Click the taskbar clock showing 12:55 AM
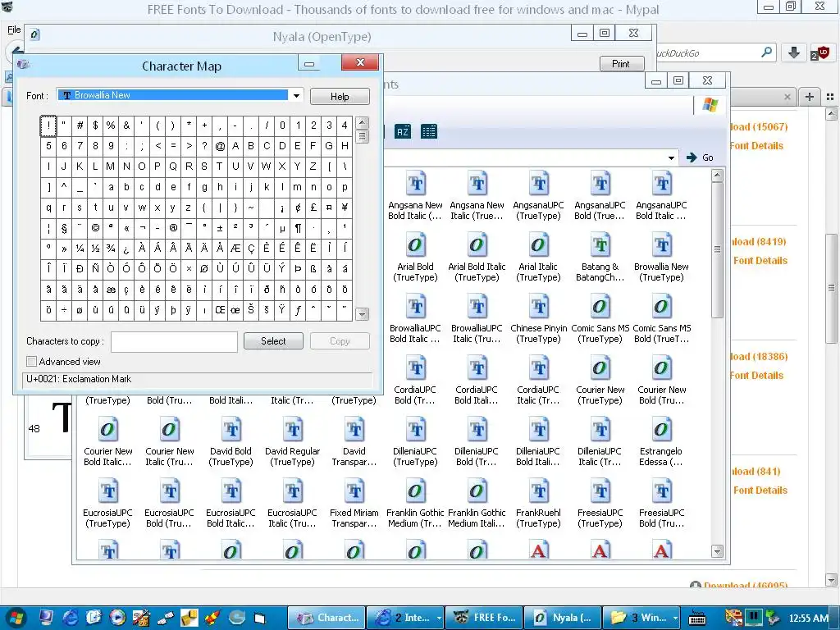 click(x=808, y=618)
